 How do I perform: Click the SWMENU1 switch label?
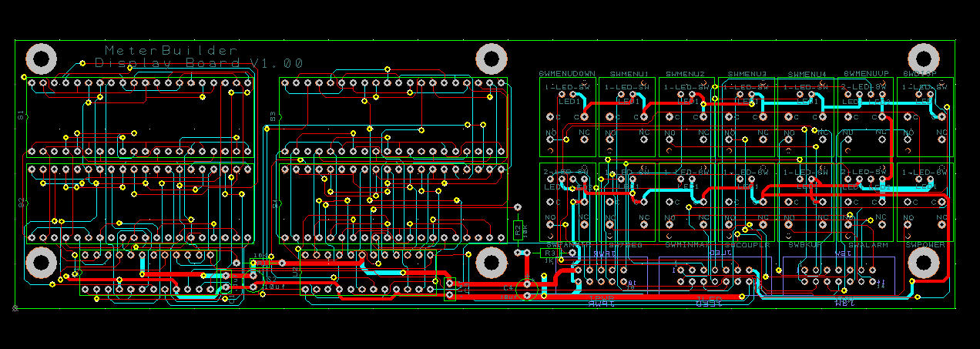coord(629,73)
